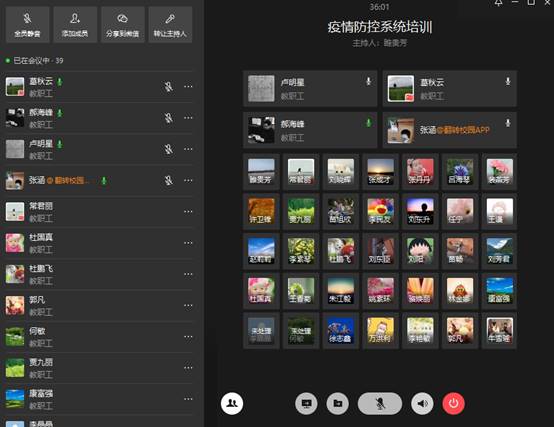Select the 吕海琴 flower grid tile

pyautogui.click(x=460, y=171)
